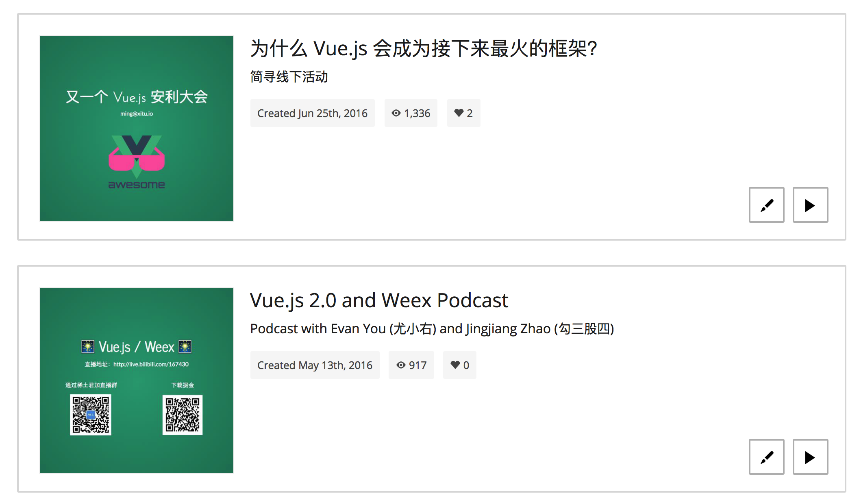Click the 917 view count badge
The image size is (861, 504).
pos(411,365)
